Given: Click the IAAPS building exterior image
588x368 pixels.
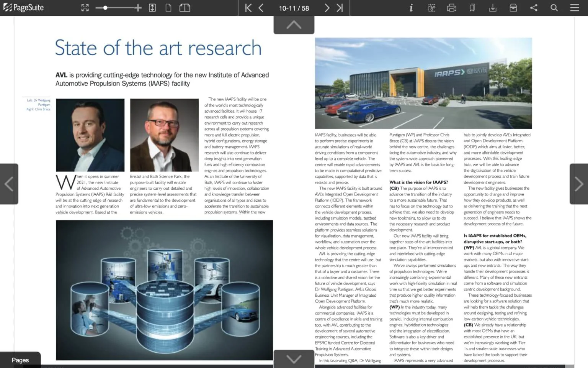Looking at the screenshot, I should (423, 83).
